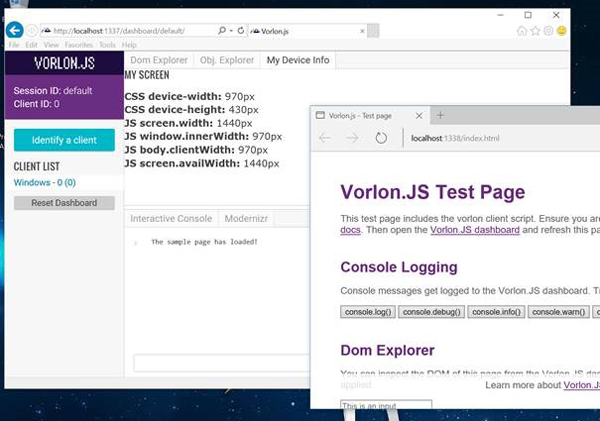The width and height of the screenshot is (600, 421).
Task: Click the 'This is an input' field
Action: coord(386,404)
